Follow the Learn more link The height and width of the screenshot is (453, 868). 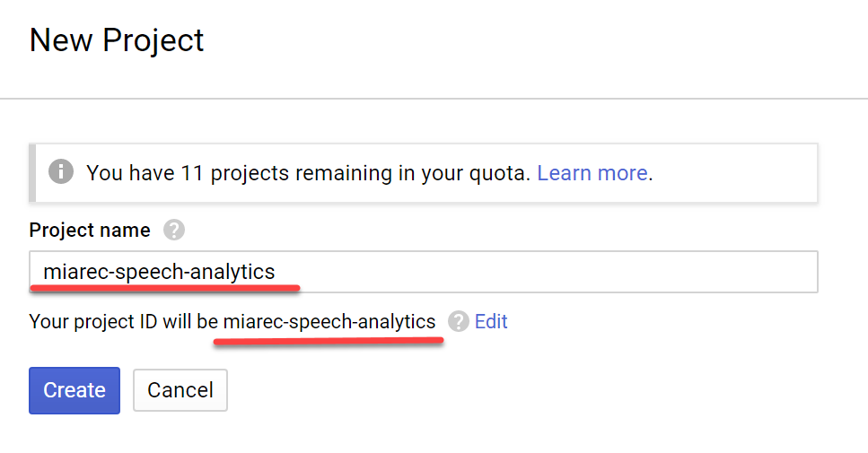click(592, 173)
